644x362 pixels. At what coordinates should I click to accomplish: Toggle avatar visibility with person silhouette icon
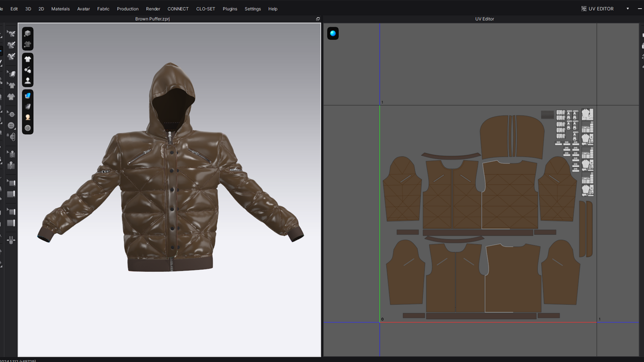[28, 80]
